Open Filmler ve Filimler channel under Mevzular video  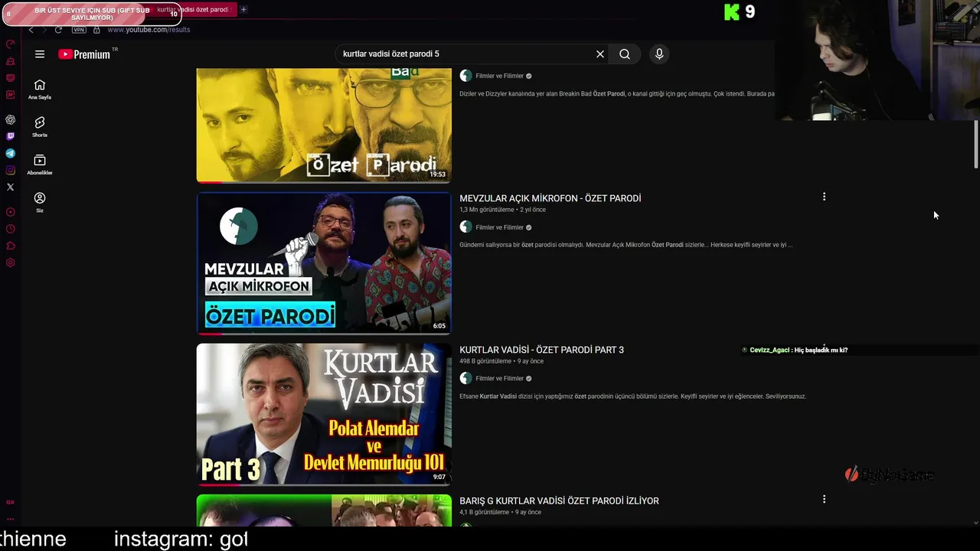pyautogui.click(x=500, y=227)
